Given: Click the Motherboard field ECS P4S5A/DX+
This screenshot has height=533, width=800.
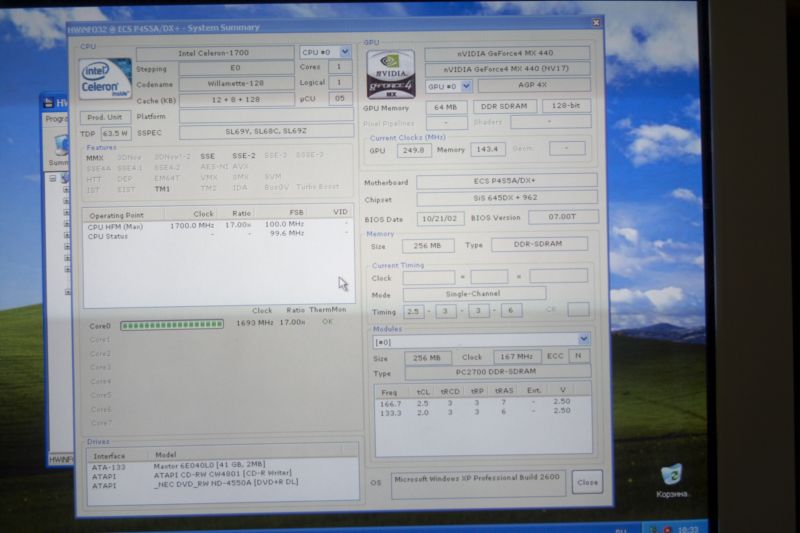Looking at the screenshot, I should coord(507,181).
